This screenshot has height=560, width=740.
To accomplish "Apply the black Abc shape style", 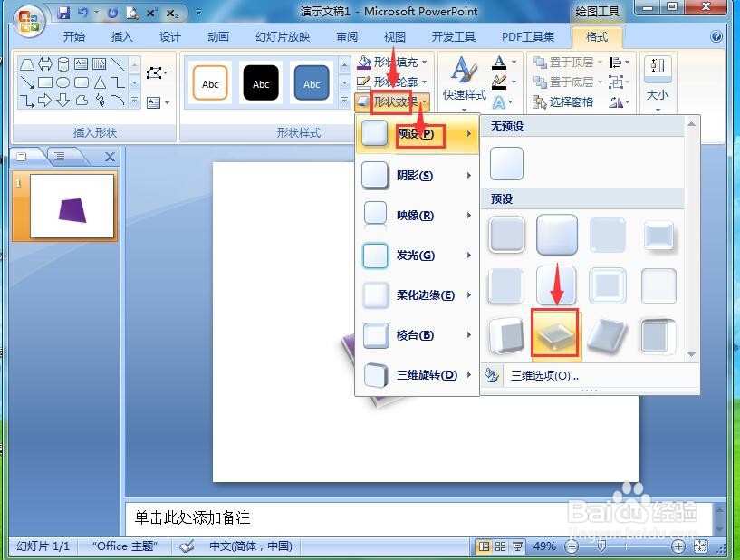I will coord(261,82).
